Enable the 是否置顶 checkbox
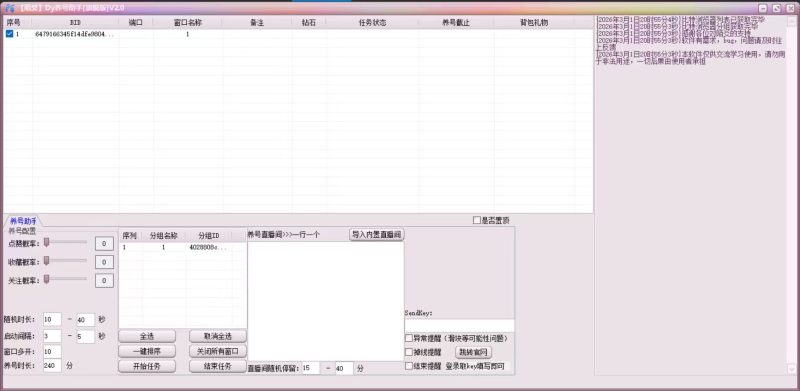Screen dimensions: 800x391 click(477, 221)
